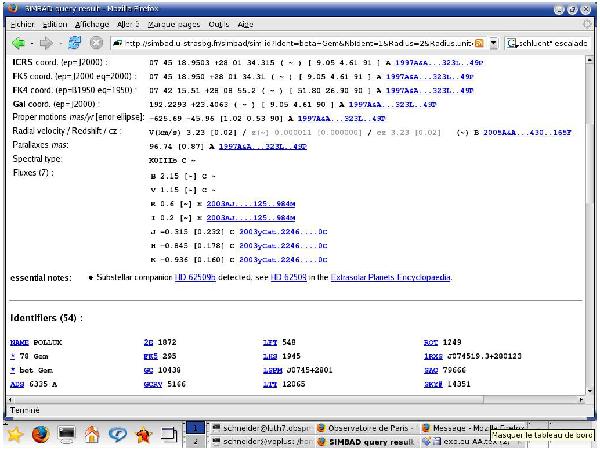The image size is (600, 450).
Task: Switch to Observatoire de Paris taskbar window
Action: [x=365, y=426]
